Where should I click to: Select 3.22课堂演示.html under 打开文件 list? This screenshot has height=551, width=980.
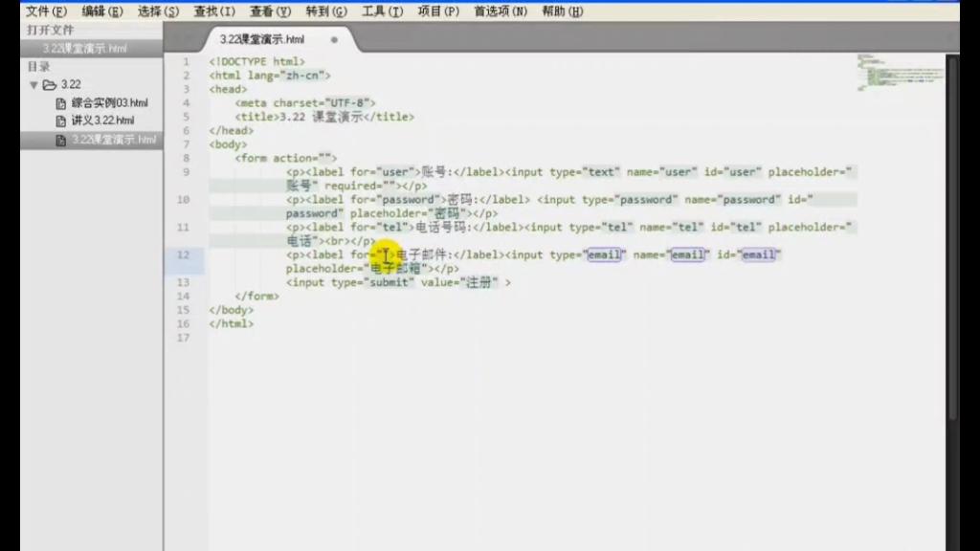[91, 48]
